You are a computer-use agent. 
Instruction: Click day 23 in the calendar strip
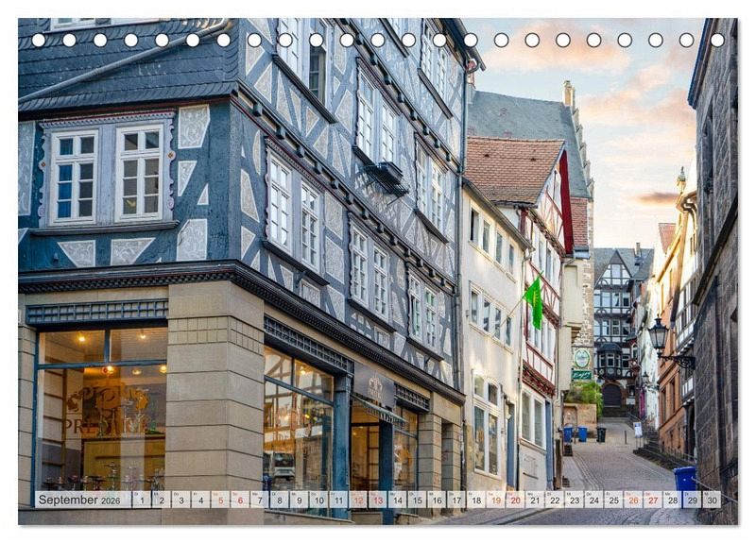574,500
